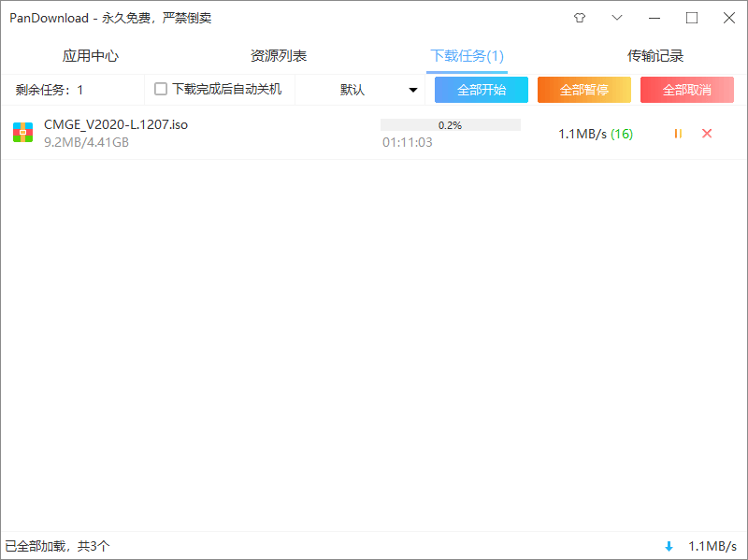Screen dimensions: 748x560
Task: Open the 资源列表 tab
Action: pos(278,55)
